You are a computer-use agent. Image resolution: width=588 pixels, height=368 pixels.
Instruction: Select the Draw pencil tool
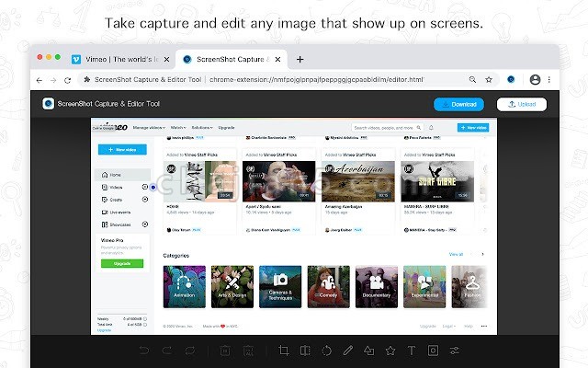[347, 351]
